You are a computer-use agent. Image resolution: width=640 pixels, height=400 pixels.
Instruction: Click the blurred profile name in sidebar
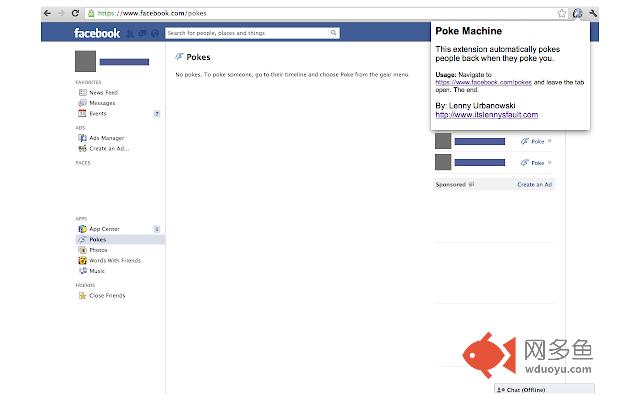[124, 62]
